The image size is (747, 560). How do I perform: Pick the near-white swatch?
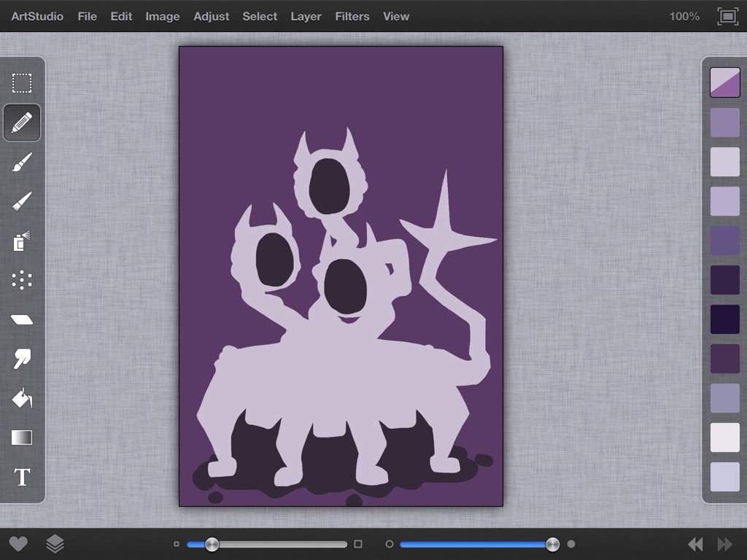[724, 437]
